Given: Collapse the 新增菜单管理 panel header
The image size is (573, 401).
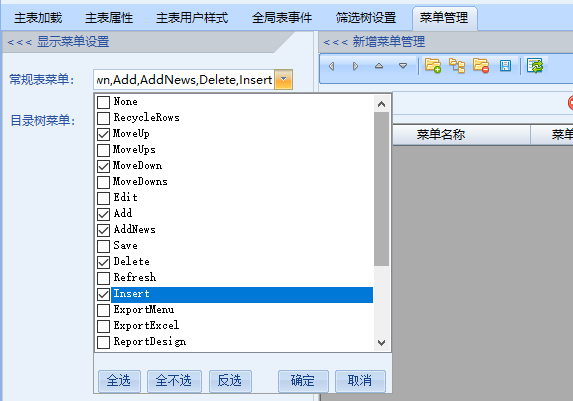Looking at the screenshot, I should 374,42.
